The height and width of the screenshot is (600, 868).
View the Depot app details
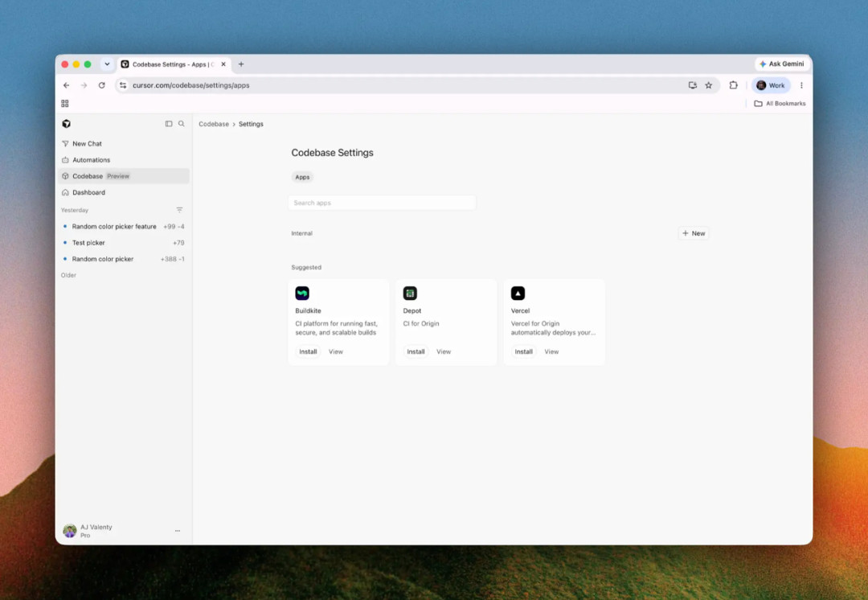point(444,351)
